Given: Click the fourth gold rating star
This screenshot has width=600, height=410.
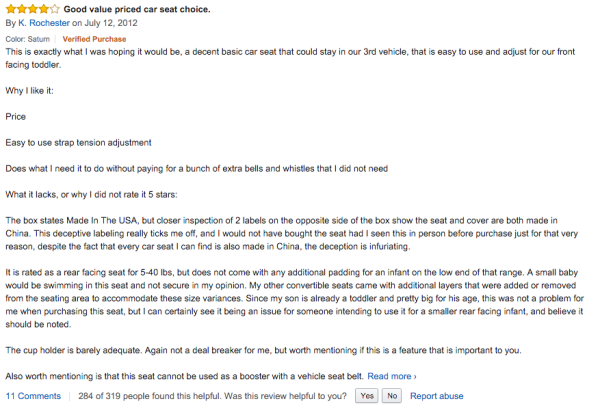Looking at the screenshot, I should 44,9.
